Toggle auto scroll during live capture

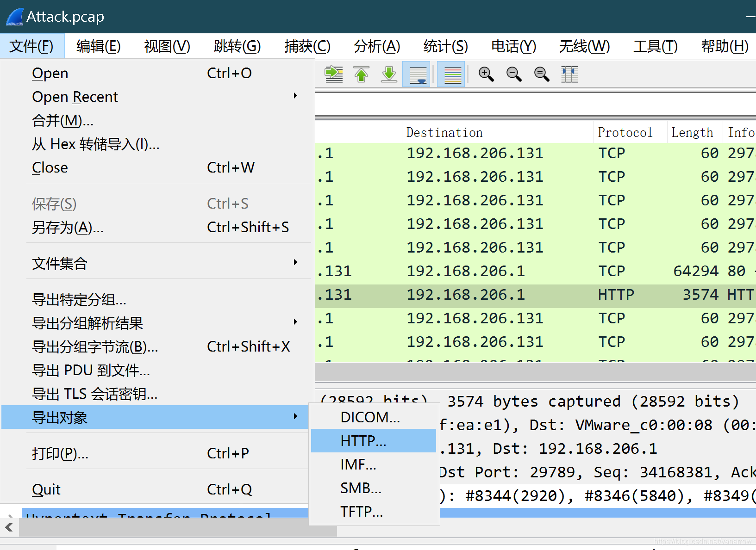coord(417,74)
